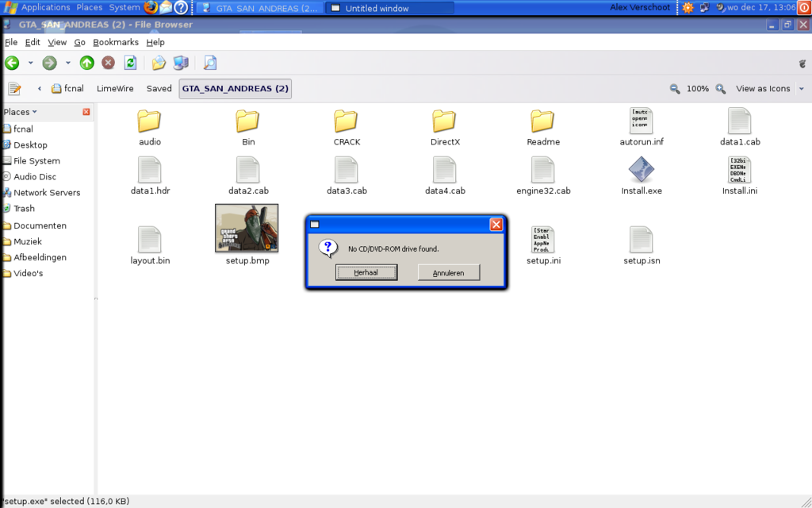
Task: Click the zoom in magnifier icon
Action: coord(720,88)
